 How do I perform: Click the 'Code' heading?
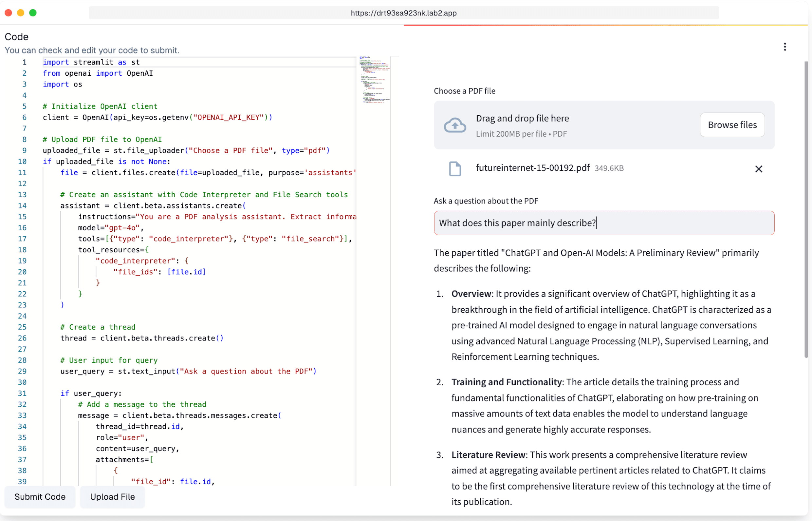pos(17,37)
